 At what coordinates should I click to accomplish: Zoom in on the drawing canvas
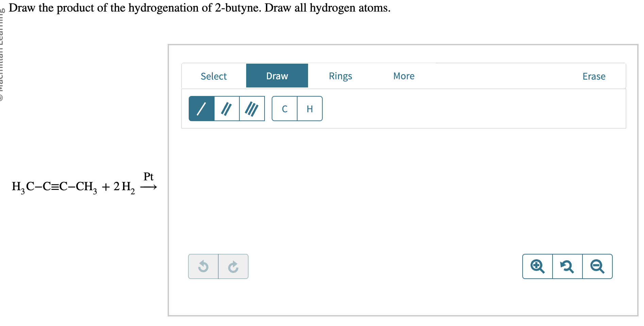[x=538, y=266]
